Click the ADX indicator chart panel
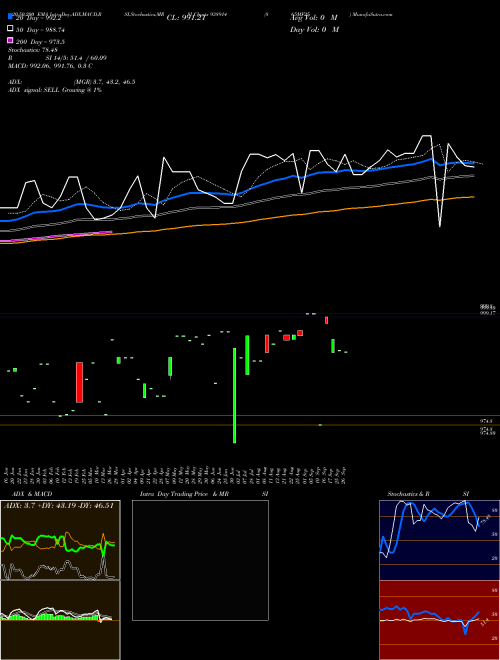 point(60,540)
